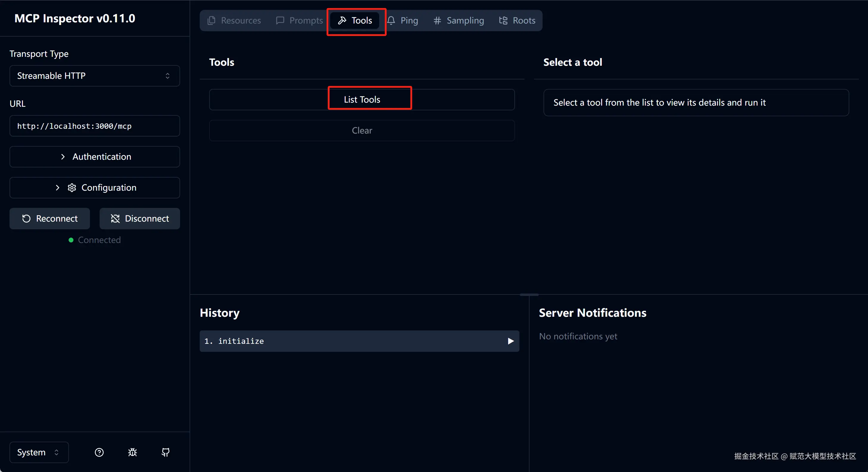Click the Configuration gear icon
Image resolution: width=868 pixels, height=472 pixels.
click(x=72, y=188)
